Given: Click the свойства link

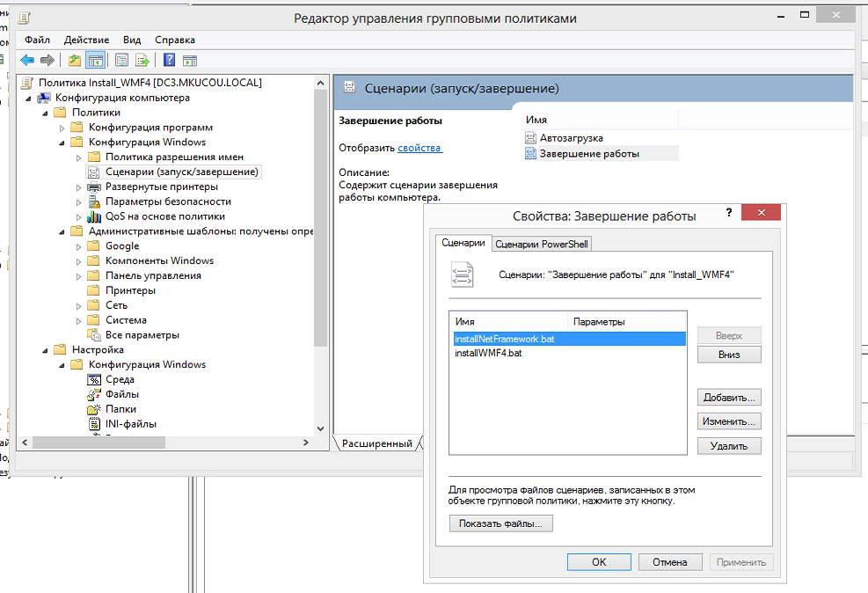Looking at the screenshot, I should [x=419, y=149].
